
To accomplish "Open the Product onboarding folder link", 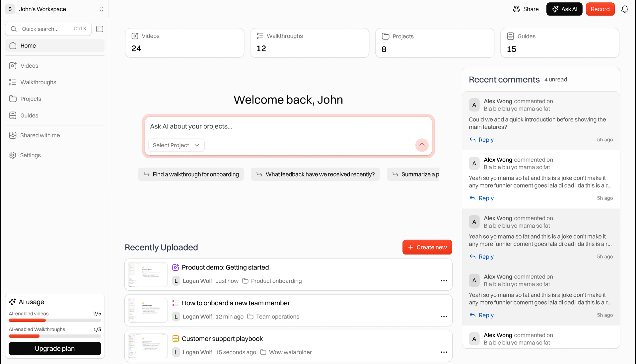I will pyautogui.click(x=272, y=281).
